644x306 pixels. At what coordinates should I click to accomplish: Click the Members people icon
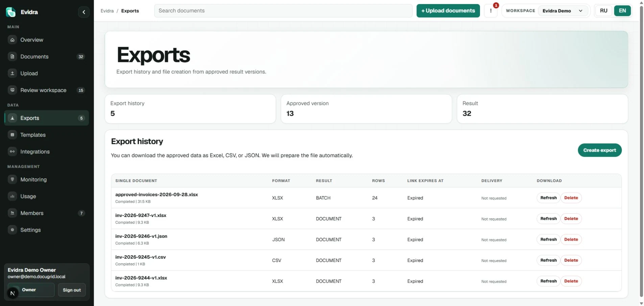(x=13, y=213)
